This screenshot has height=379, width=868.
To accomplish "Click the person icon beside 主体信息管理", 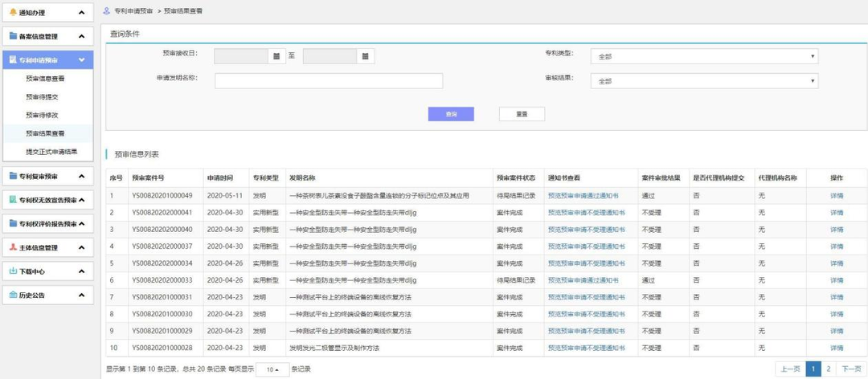I will pos(13,248).
